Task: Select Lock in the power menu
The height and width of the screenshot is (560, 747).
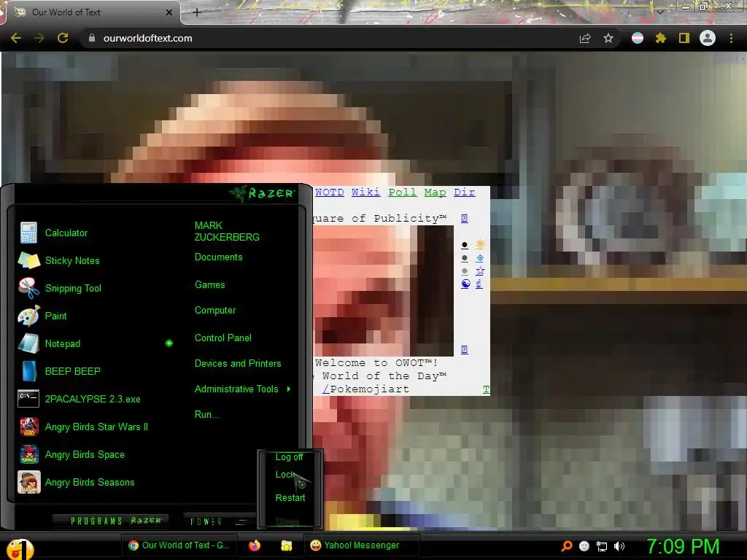Action: pyautogui.click(x=285, y=474)
